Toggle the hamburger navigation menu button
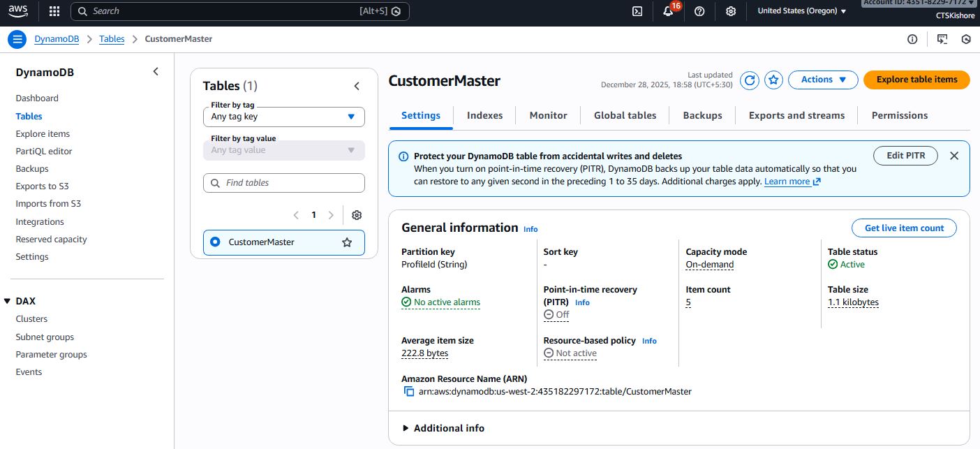Screen dimensions: 980x449 tap(17, 39)
